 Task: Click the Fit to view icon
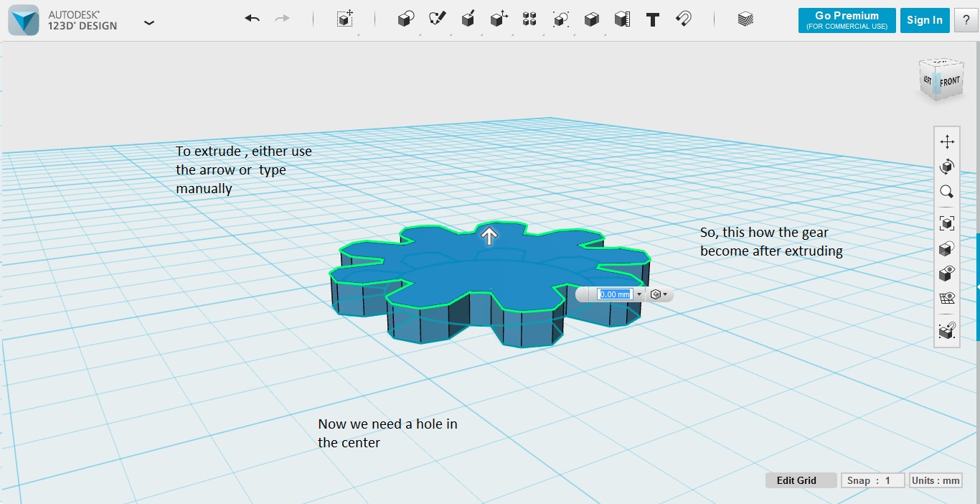pos(946,223)
